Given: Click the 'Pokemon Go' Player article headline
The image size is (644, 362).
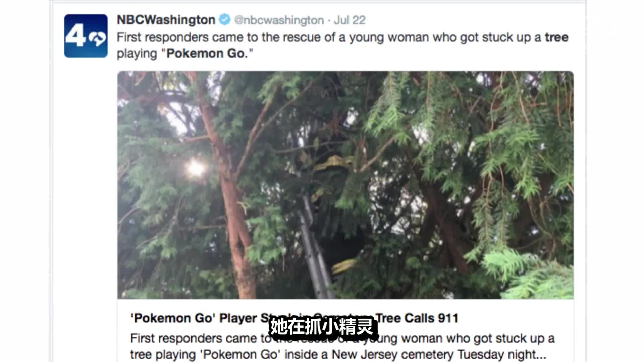Looking at the screenshot, I should (x=294, y=318).
